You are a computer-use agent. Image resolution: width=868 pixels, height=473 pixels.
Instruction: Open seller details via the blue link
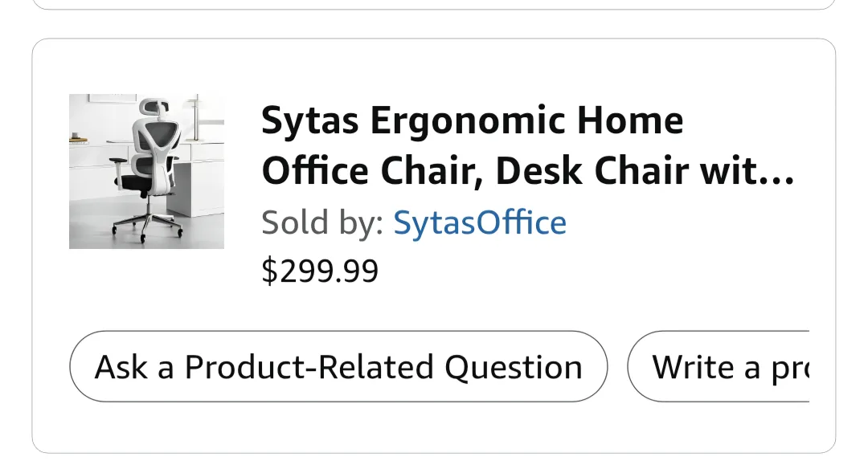point(480,222)
